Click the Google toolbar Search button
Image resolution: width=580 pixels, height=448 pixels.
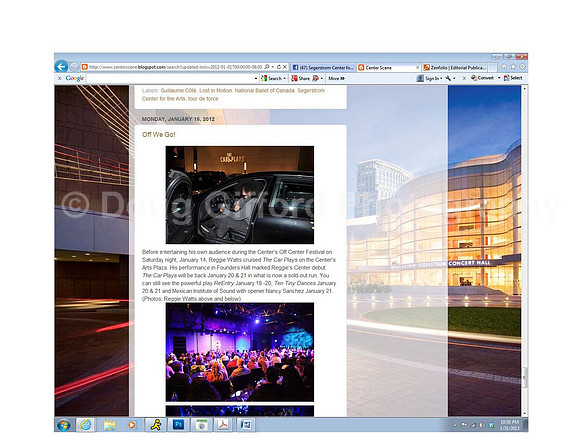[x=271, y=78]
